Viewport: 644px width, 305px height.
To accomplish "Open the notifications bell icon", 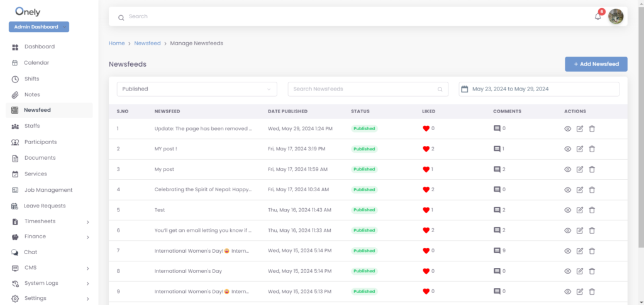I will pyautogui.click(x=597, y=16).
